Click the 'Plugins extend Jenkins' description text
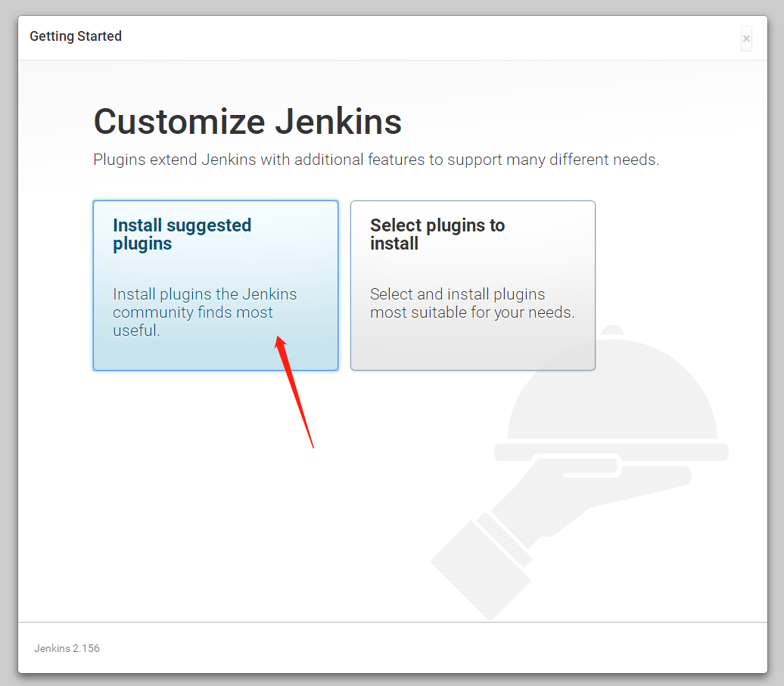 (376, 160)
